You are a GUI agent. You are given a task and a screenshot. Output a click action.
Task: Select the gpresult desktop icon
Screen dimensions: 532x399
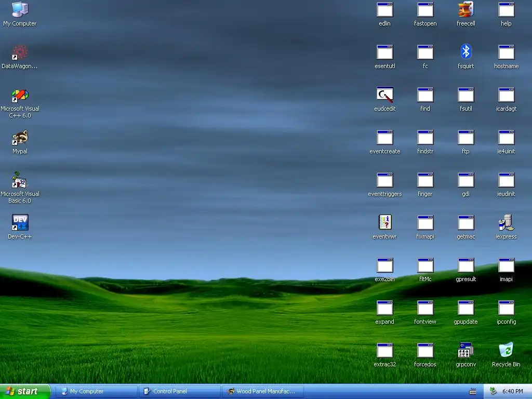pos(466,265)
